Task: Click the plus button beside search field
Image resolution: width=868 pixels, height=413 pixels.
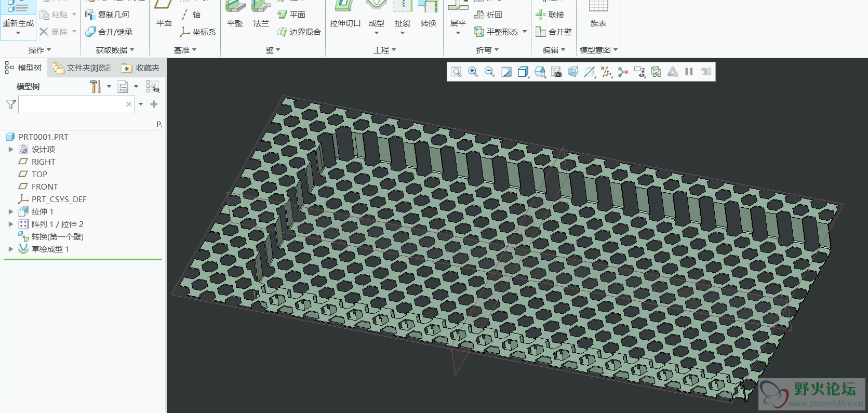Action: coord(154,104)
